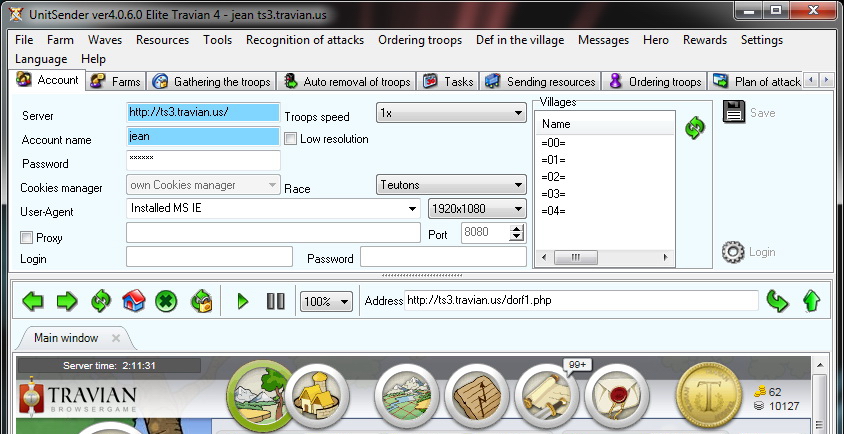Open the Travian statistics board icon
844x434 pixels.
[x=477, y=396]
